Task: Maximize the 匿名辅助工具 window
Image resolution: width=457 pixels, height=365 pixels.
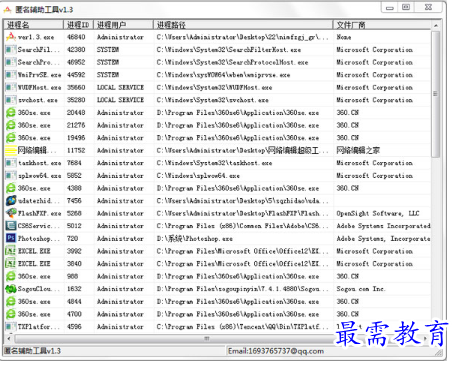Action: (406, 7)
